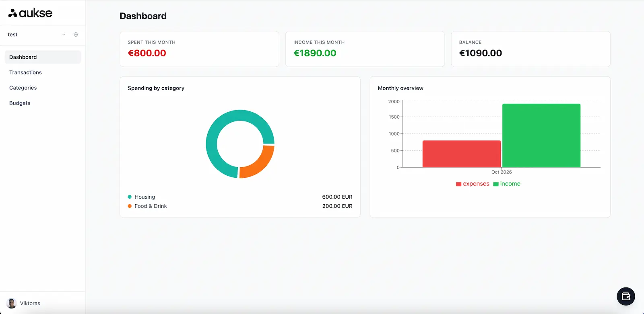The image size is (644, 314).
Task: Click the Spending by category heading
Action: tap(156, 88)
